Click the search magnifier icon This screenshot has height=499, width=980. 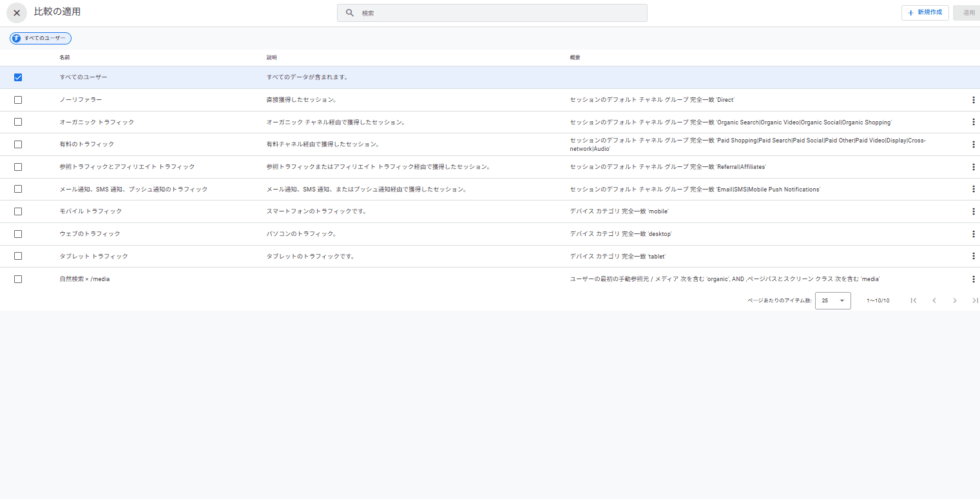point(350,13)
